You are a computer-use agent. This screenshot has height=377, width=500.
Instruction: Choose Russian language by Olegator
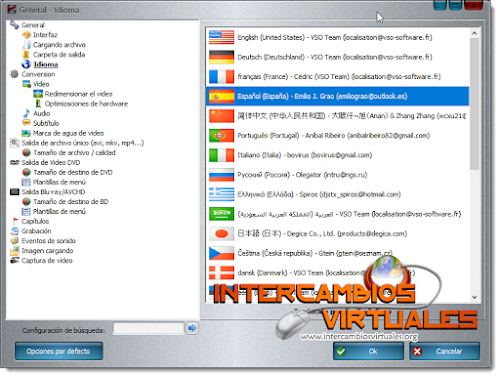coord(337,175)
